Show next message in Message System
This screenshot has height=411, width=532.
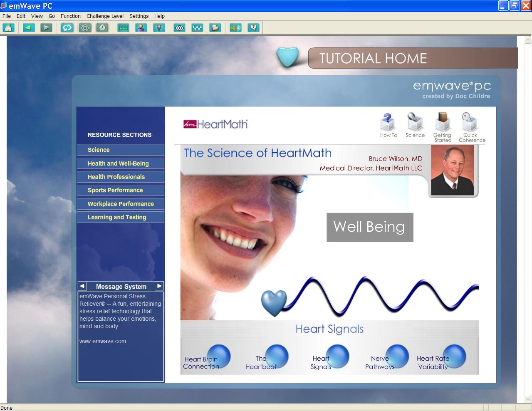159,286
